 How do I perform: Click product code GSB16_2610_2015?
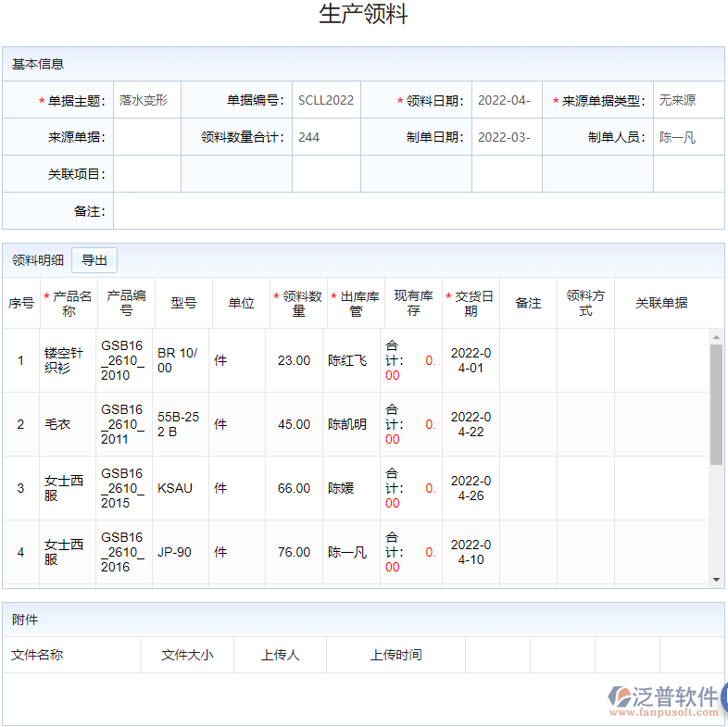[x=122, y=488]
